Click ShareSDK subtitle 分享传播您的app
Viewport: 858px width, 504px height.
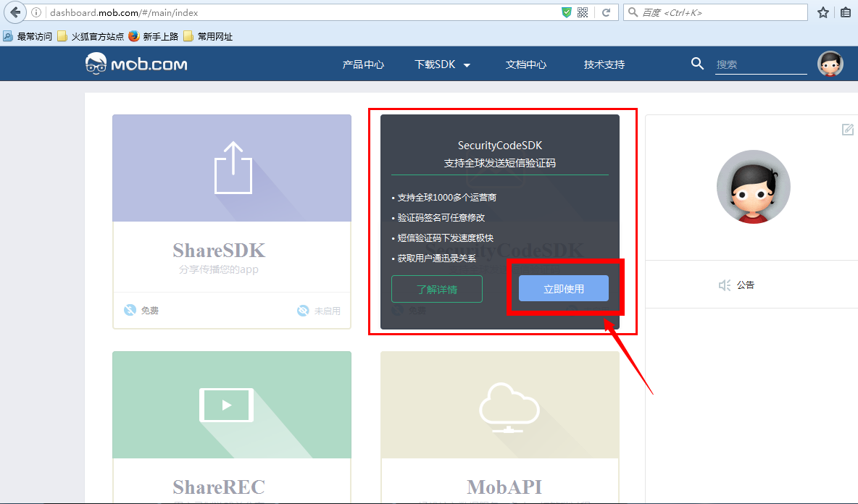[218, 269]
